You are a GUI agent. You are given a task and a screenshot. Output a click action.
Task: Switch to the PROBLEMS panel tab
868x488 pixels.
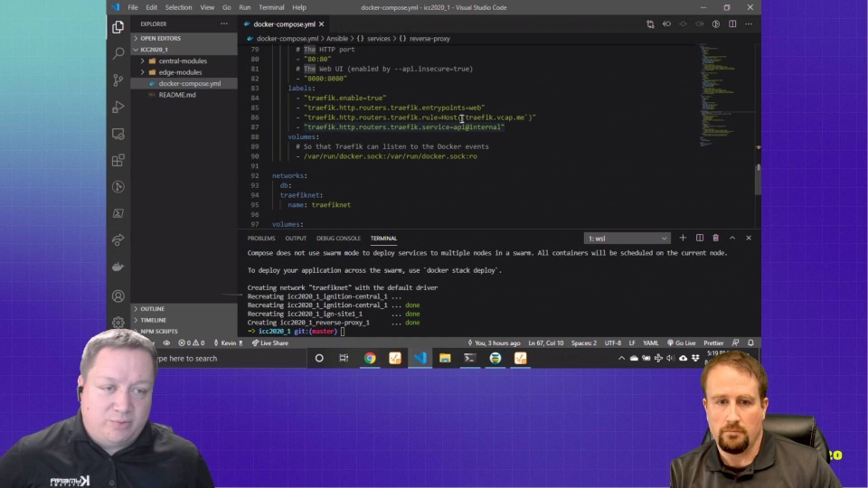coord(261,239)
